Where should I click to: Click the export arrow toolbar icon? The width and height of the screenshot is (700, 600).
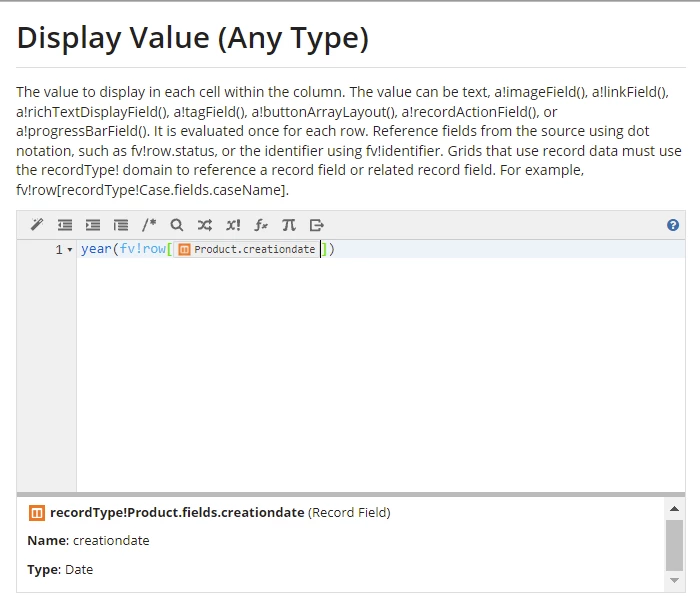[x=317, y=225]
